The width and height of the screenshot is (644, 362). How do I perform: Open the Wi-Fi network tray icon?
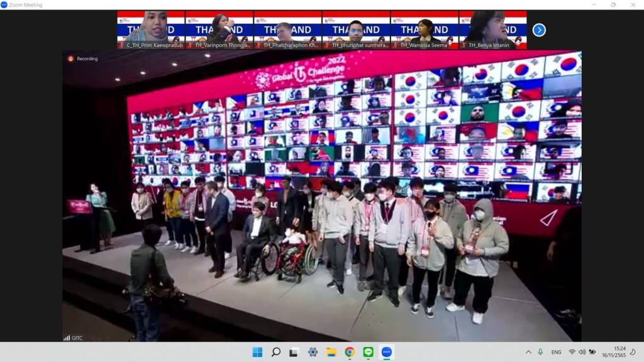tap(572, 352)
